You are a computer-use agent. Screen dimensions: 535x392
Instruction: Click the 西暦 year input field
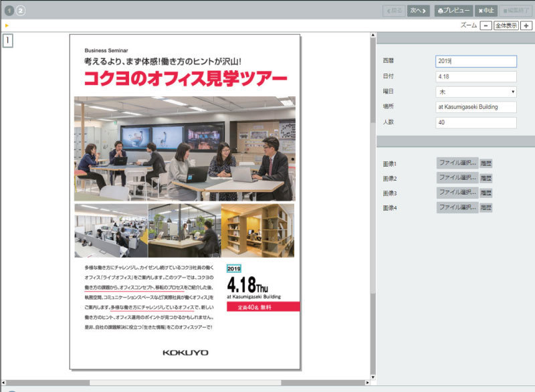point(475,61)
